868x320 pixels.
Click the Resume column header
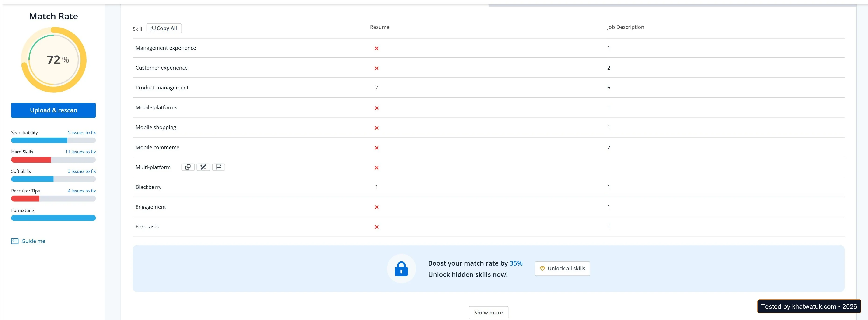(x=379, y=27)
